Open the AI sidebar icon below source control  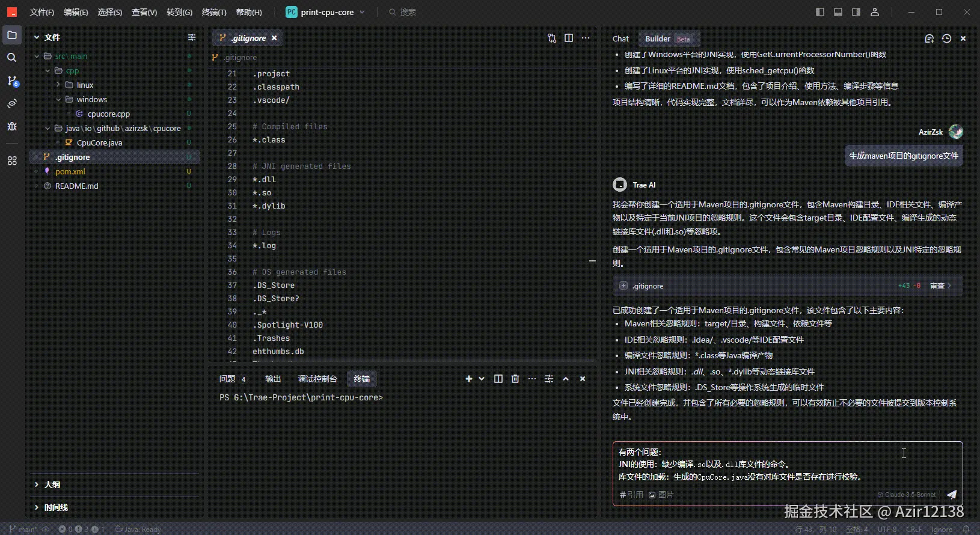point(12,103)
